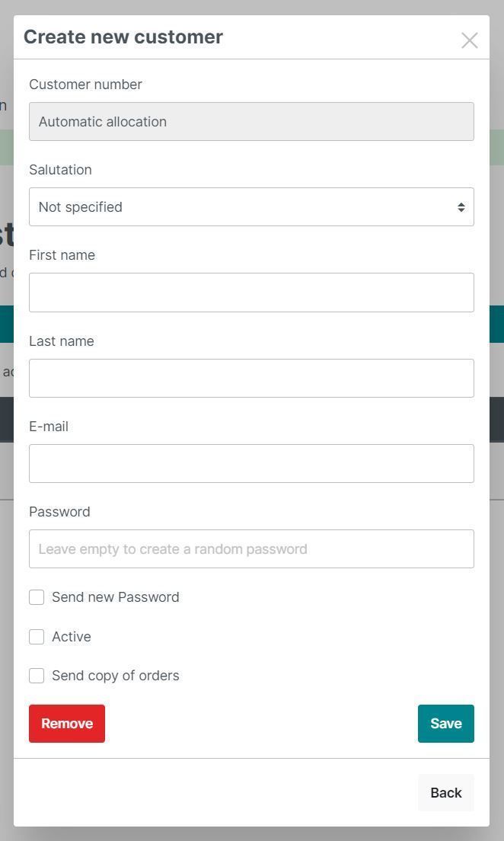
Task: Click the "Send copy of orders" label
Action: pos(116,676)
